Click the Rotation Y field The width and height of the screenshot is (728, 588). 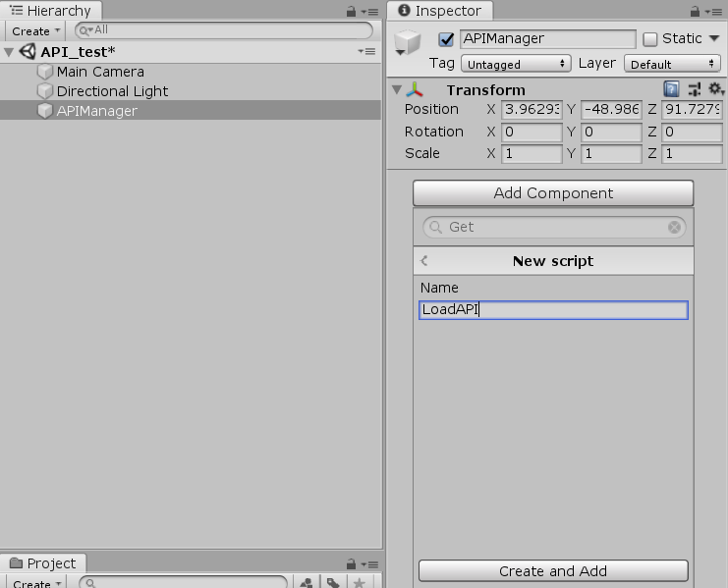(x=611, y=132)
